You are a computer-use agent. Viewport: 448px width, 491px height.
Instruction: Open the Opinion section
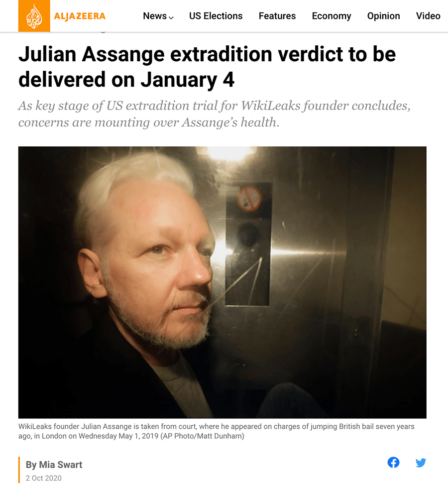(383, 16)
